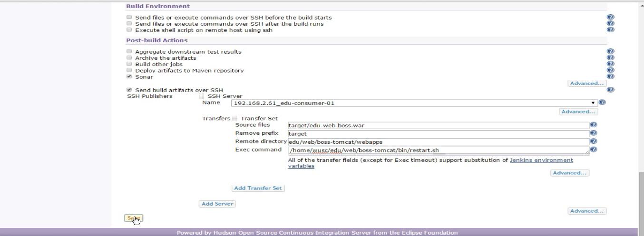
Task: Click the Add Server button
Action: pos(217,204)
